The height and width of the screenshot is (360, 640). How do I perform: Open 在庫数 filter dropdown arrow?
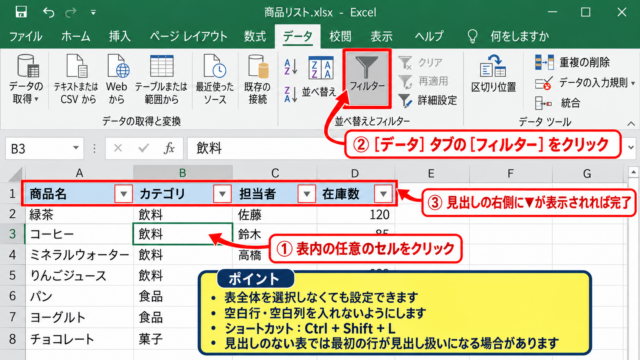tap(383, 193)
